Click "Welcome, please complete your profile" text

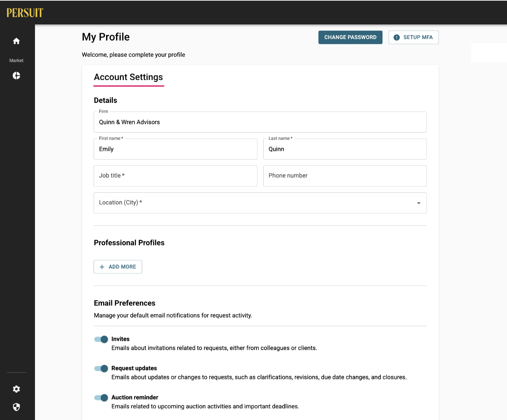134,55
